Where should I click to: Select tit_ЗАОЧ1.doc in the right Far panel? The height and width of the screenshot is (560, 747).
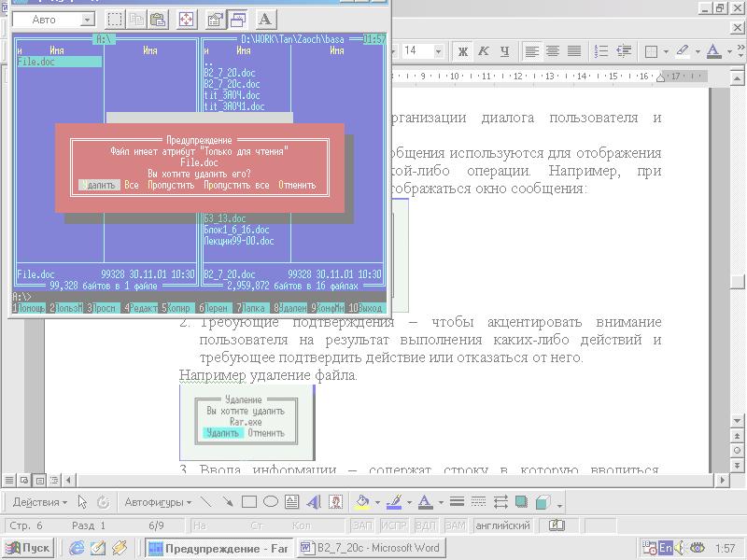click(234, 106)
